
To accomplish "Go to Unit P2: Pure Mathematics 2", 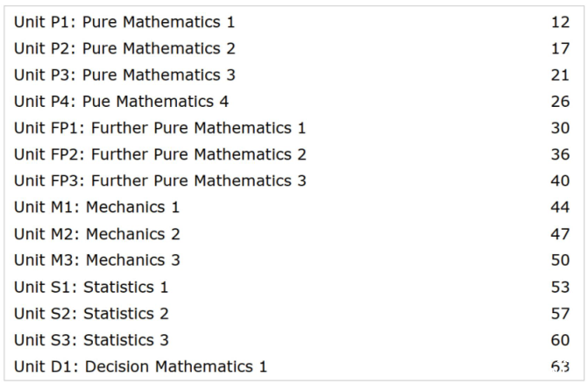I will [124, 48].
